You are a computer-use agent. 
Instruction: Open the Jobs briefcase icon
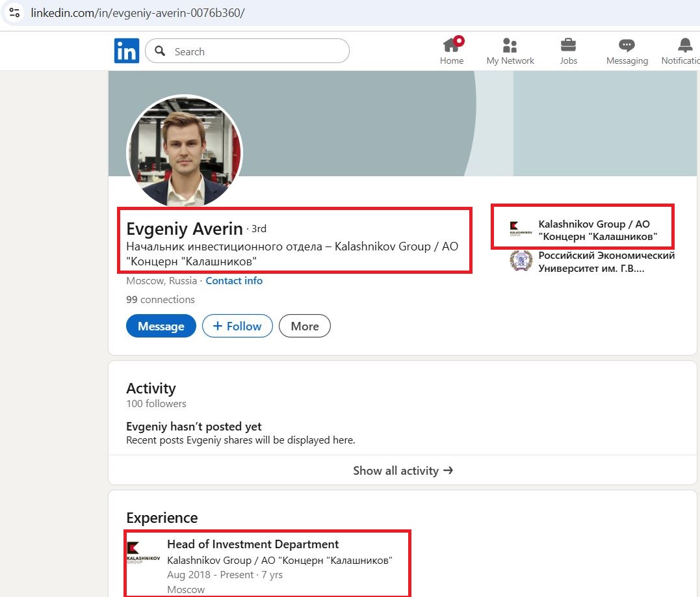[x=568, y=45]
